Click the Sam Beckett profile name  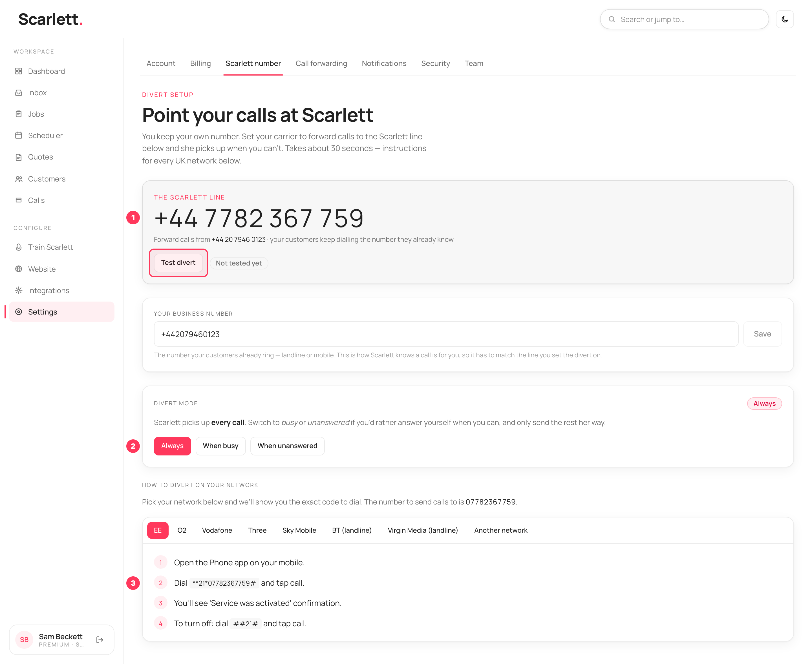point(60,636)
